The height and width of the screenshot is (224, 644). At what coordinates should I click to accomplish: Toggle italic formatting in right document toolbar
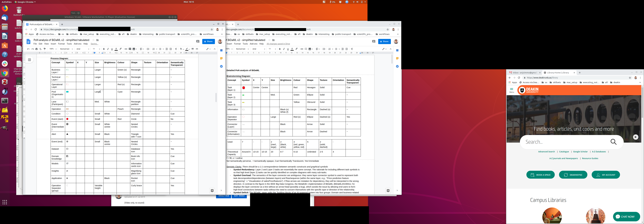[284, 49]
